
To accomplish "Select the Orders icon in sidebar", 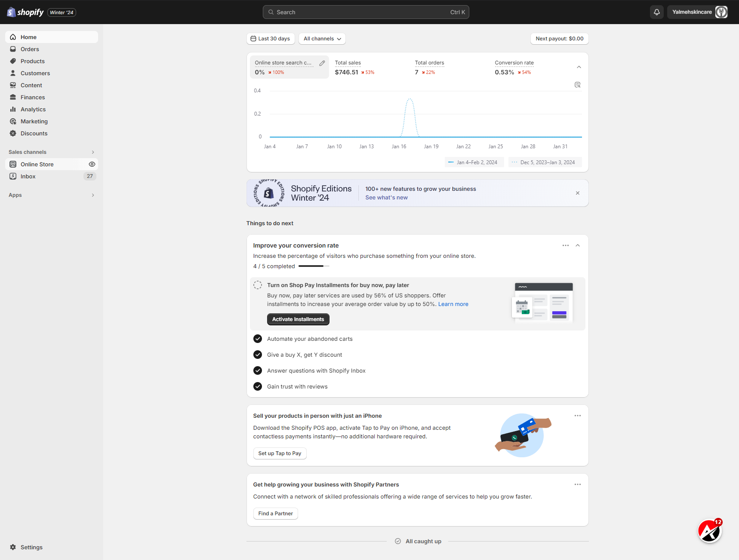I will [x=13, y=49].
